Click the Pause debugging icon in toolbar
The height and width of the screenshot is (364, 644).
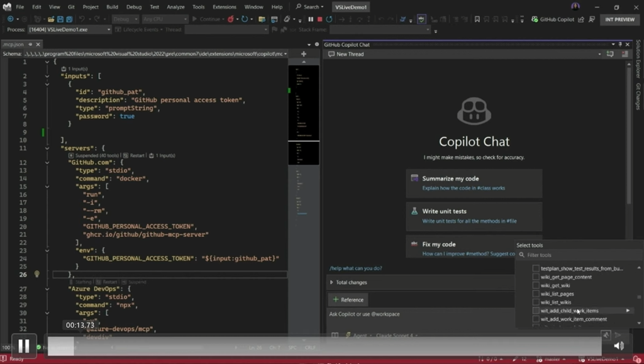[310, 19]
